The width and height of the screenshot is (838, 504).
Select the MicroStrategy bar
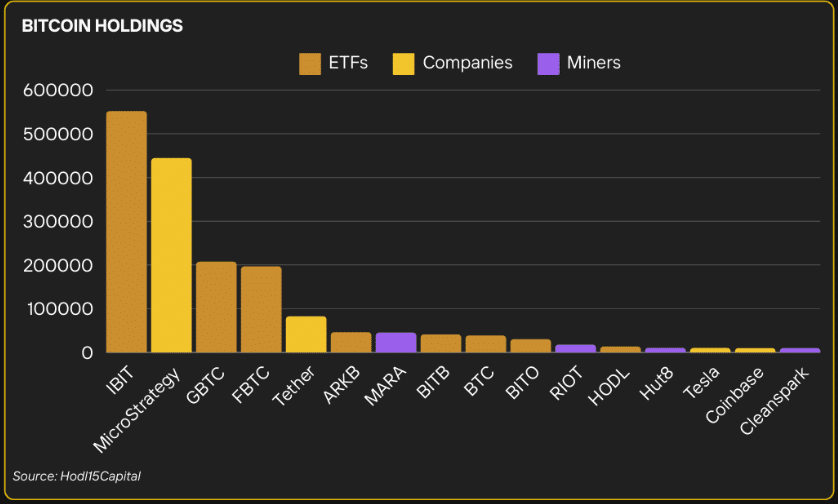[x=171, y=255]
